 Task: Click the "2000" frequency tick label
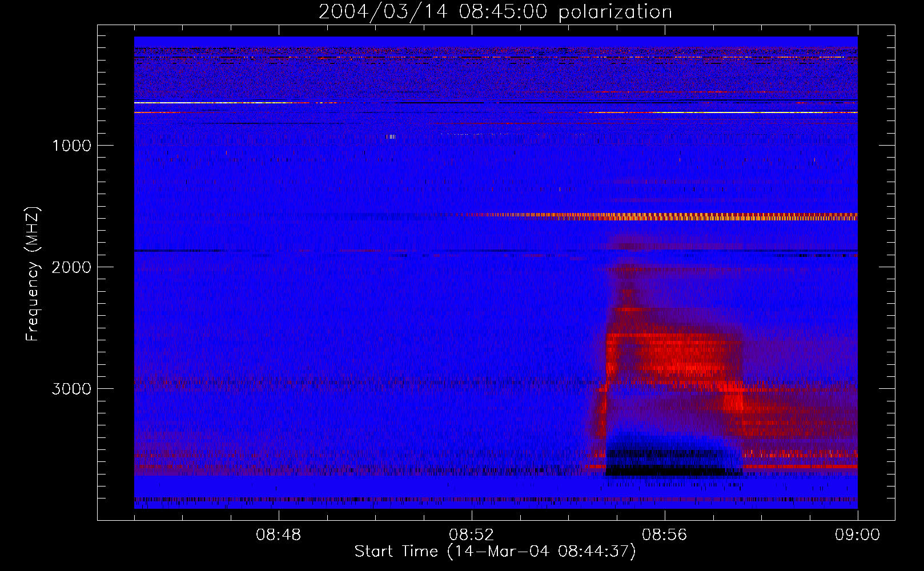click(x=71, y=267)
